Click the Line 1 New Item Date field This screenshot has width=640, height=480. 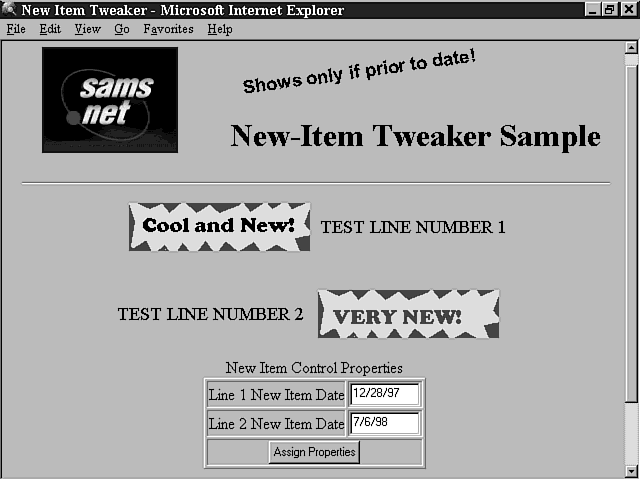point(384,395)
